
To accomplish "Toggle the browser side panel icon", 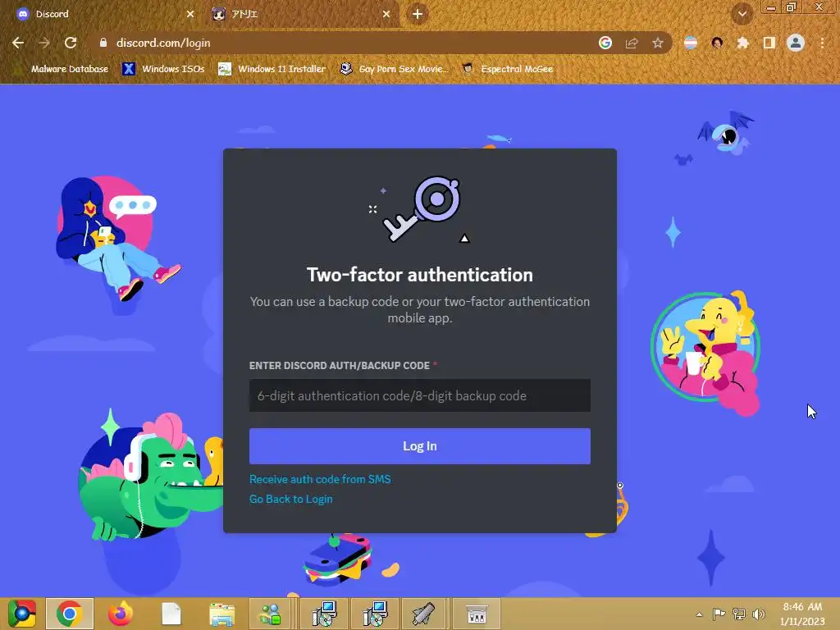I will [769, 43].
